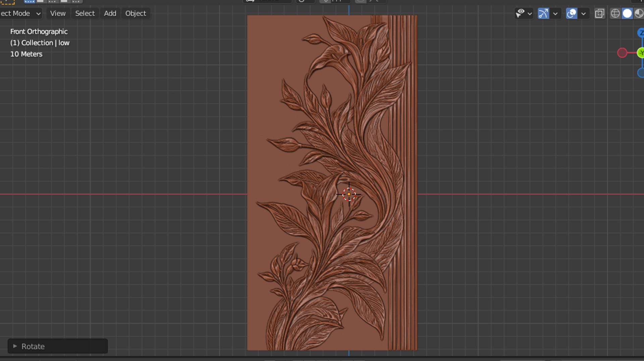Viewport: 644px width, 361px height.
Task: Open the Object Mode dropdown
Action: click(x=20, y=13)
